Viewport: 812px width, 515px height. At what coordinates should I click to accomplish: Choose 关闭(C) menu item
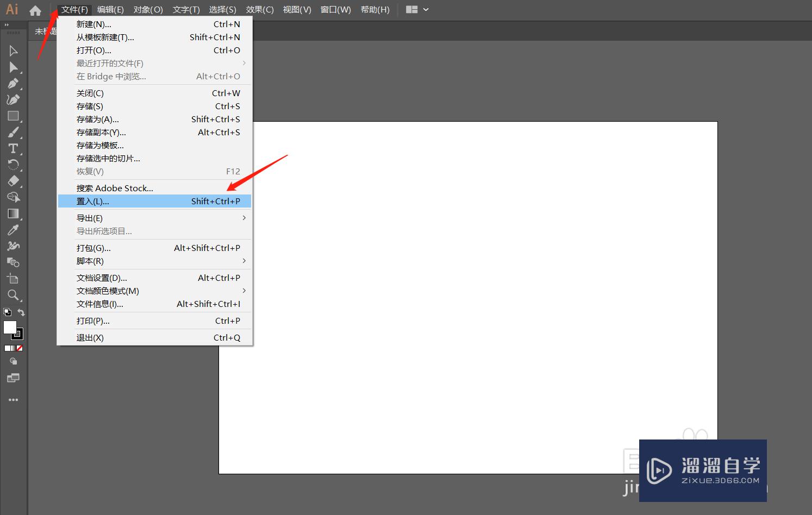coord(154,93)
